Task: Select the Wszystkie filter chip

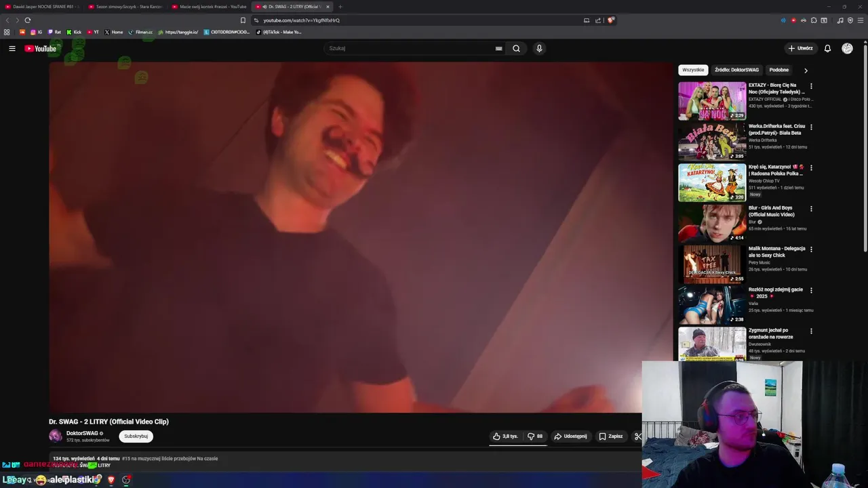Action: pos(693,70)
